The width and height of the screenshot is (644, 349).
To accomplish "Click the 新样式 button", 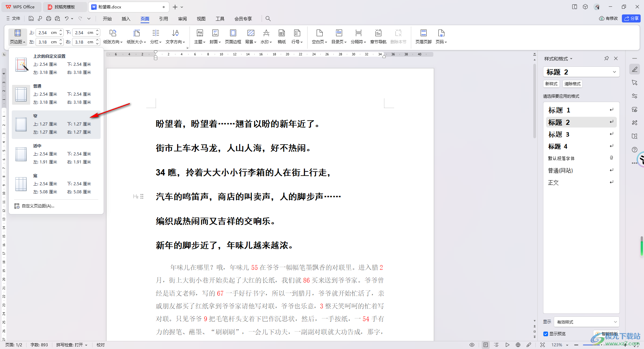I will tap(551, 84).
